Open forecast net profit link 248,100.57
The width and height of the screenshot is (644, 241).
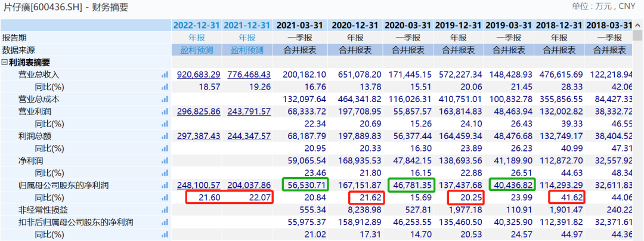[199, 186]
